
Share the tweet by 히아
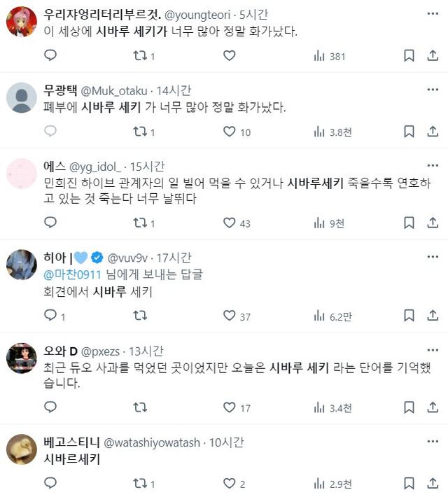pos(433,316)
